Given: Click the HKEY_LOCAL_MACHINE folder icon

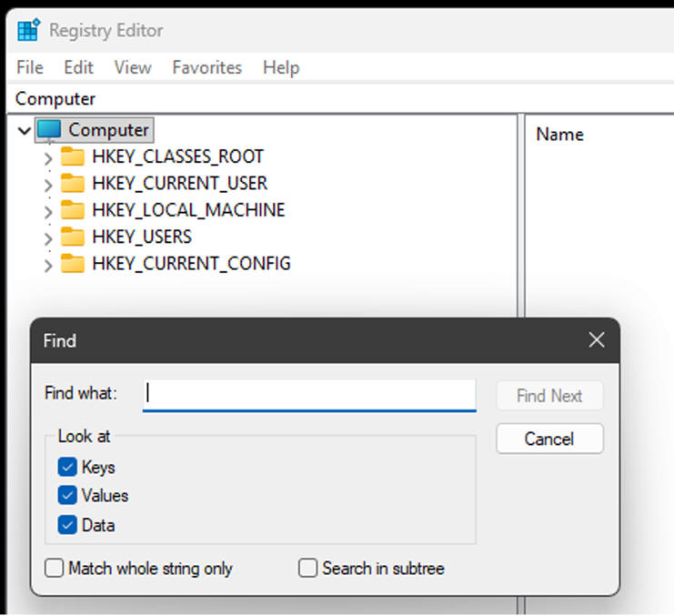Looking at the screenshot, I should coord(72,210).
